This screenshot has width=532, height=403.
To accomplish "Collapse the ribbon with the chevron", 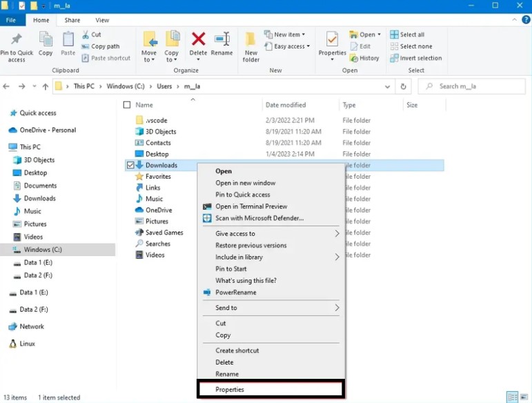I will pyautogui.click(x=514, y=20).
